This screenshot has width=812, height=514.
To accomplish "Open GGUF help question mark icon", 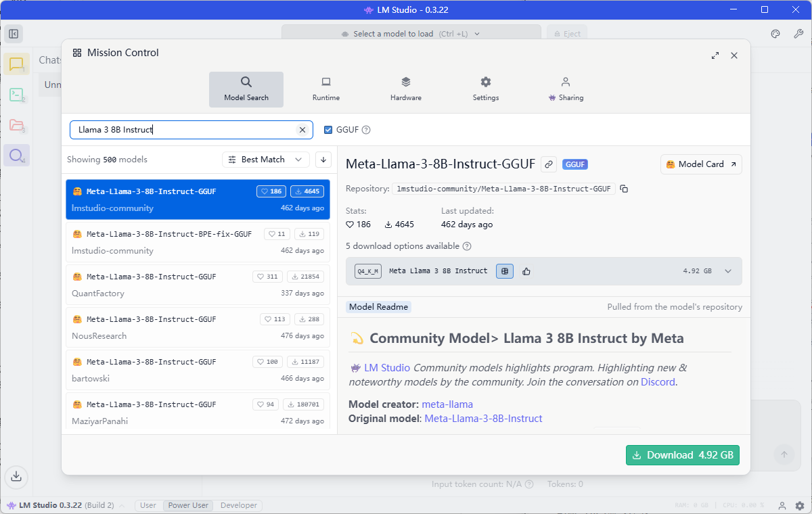I will tap(366, 130).
